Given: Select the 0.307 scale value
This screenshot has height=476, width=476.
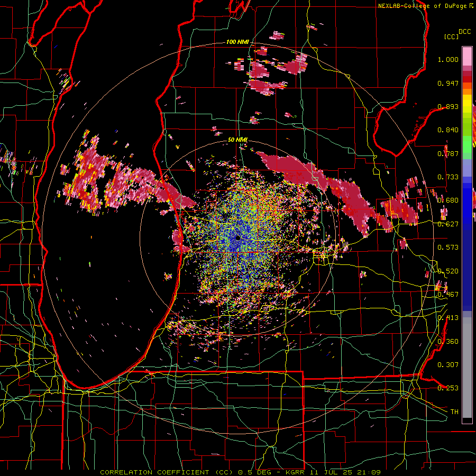Looking at the screenshot, I should (448, 365).
